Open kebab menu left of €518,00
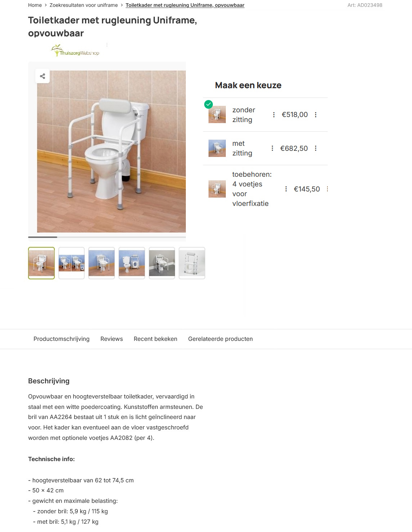The image size is (412, 532). click(274, 115)
